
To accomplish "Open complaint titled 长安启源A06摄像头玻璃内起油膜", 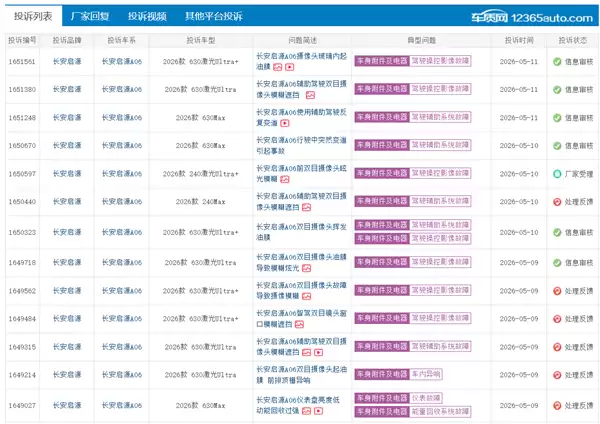I will (x=301, y=61).
